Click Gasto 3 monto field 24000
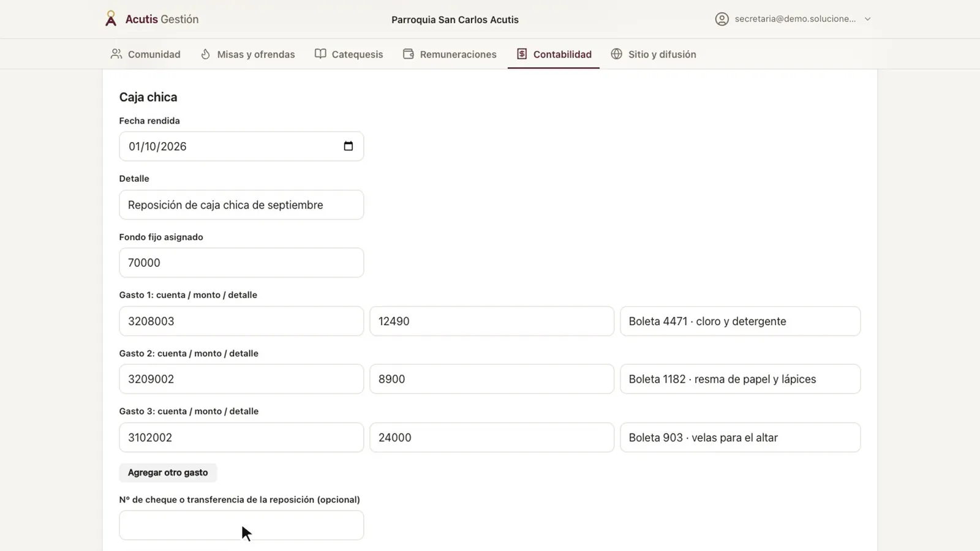Image resolution: width=980 pixels, height=551 pixels. coord(492,437)
